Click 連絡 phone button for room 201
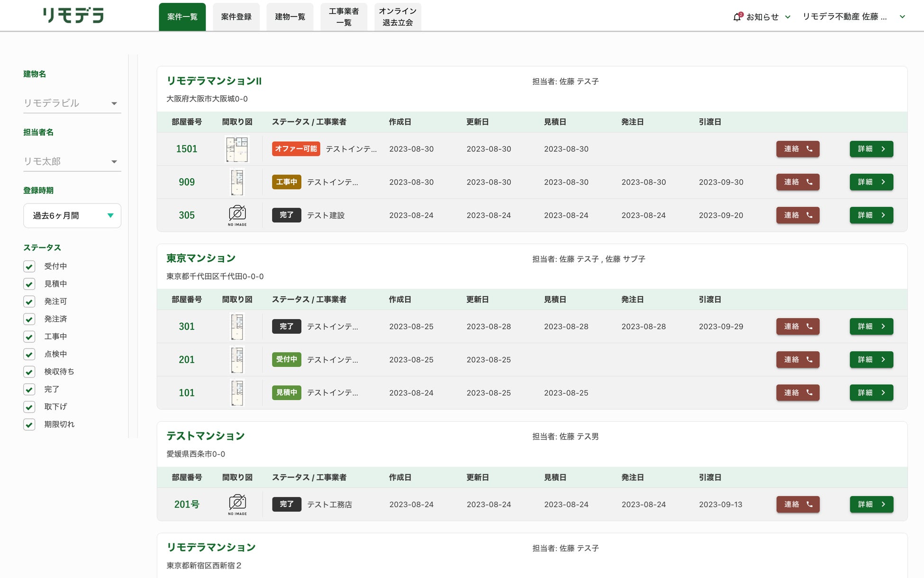 pos(797,359)
